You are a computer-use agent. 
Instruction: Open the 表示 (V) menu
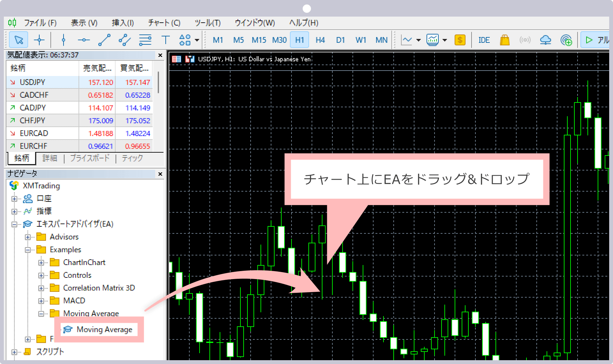tap(84, 23)
